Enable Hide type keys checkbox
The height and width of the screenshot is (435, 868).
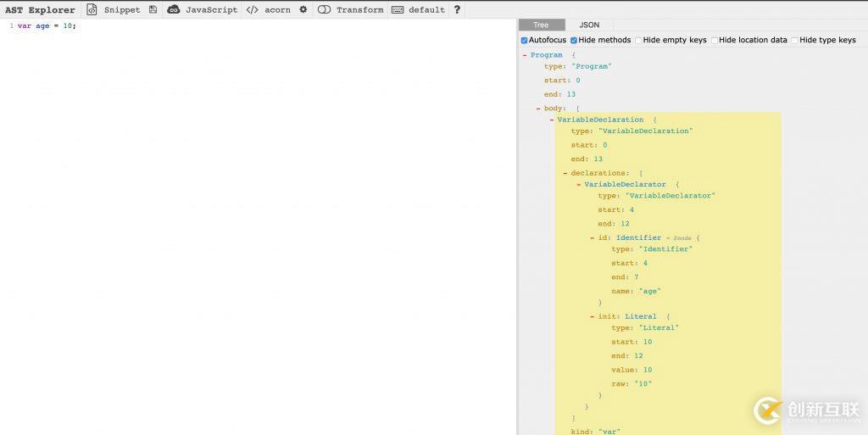795,41
